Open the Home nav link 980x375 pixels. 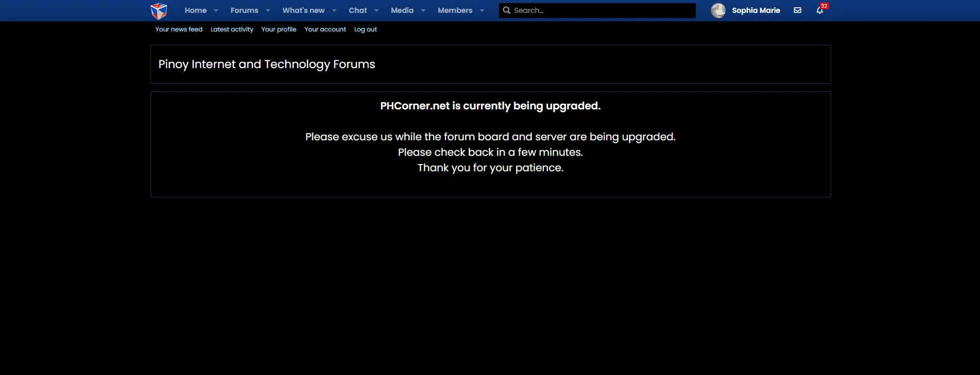coord(195,10)
